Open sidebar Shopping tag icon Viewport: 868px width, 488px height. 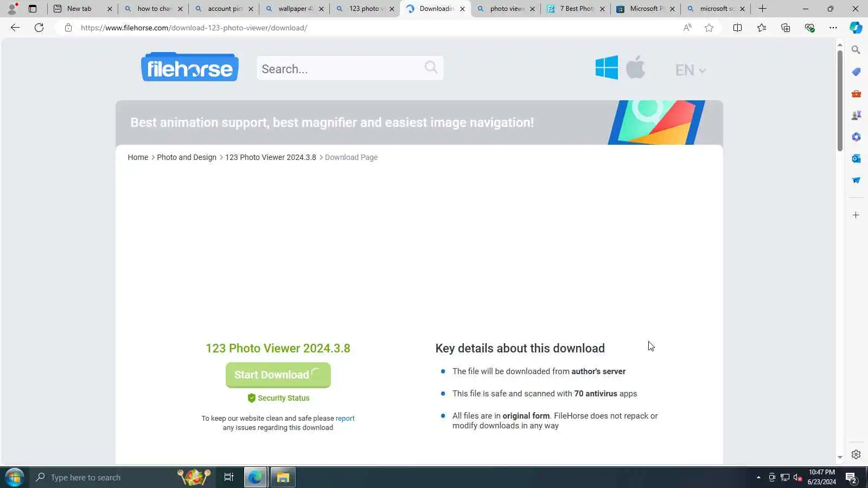click(x=856, y=72)
